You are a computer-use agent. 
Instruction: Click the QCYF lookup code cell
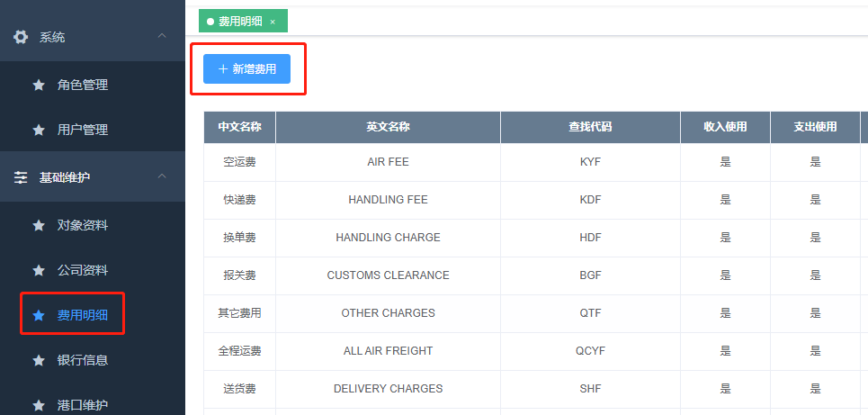[x=590, y=351]
